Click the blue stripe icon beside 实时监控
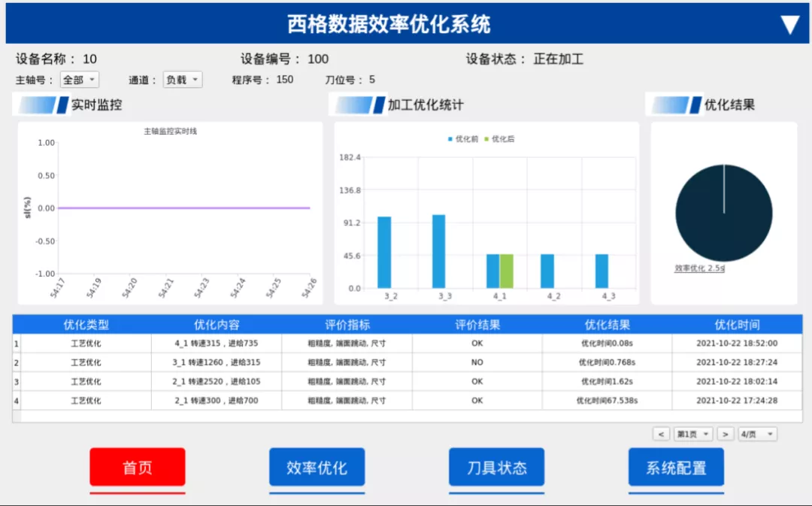812x506 pixels. click(44, 105)
